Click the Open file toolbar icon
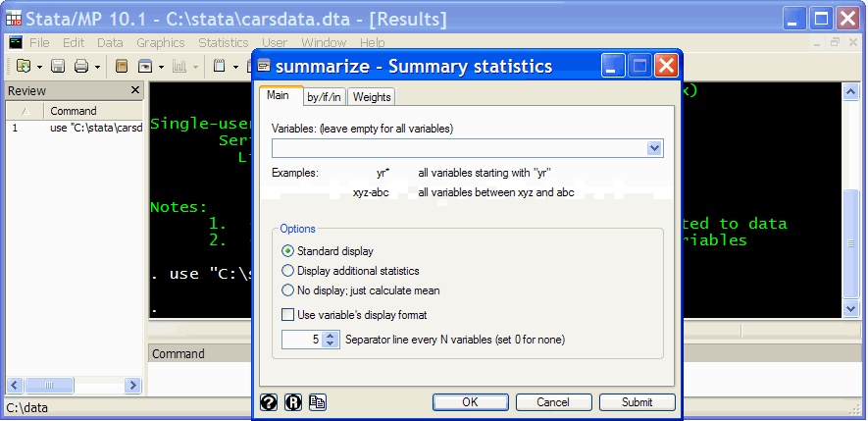 [24, 67]
